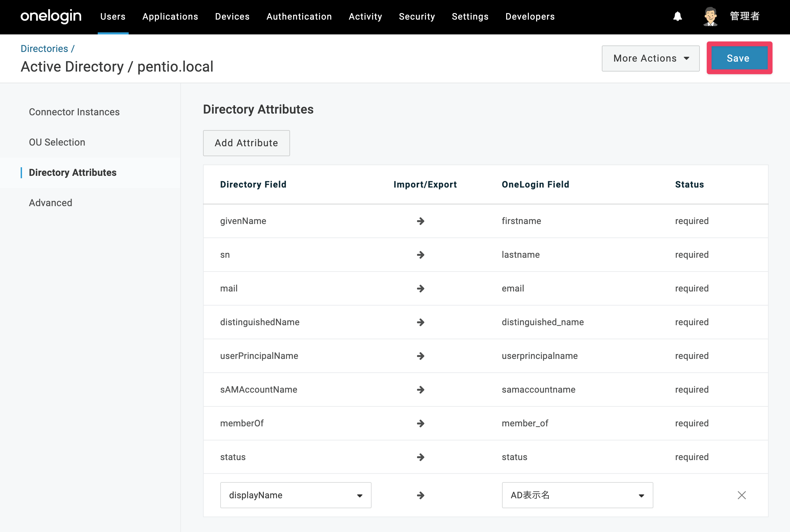The image size is (790, 532).
Task: Expand the More Actions dropdown
Action: 651,58
